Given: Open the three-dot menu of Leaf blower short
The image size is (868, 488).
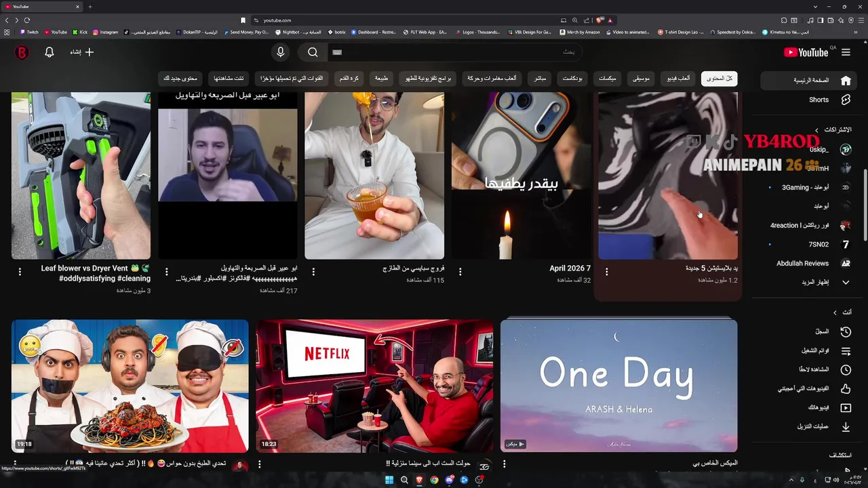Looking at the screenshot, I should point(20,272).
